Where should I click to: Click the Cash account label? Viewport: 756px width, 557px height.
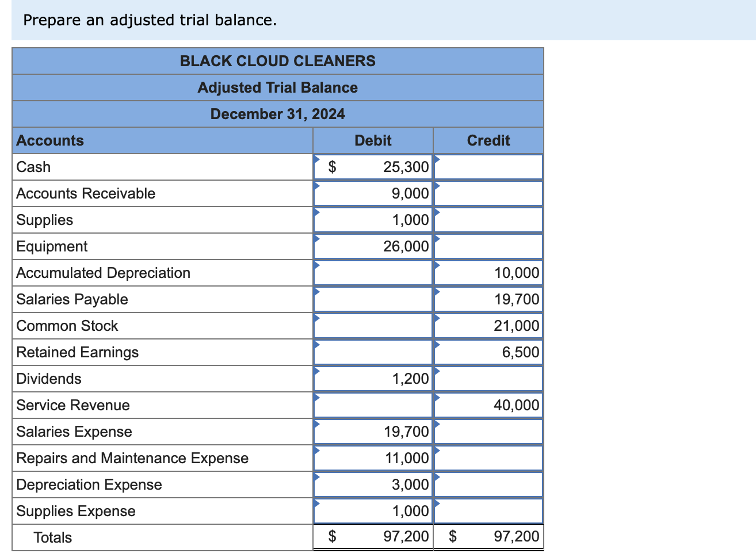[x=33, y=167]
